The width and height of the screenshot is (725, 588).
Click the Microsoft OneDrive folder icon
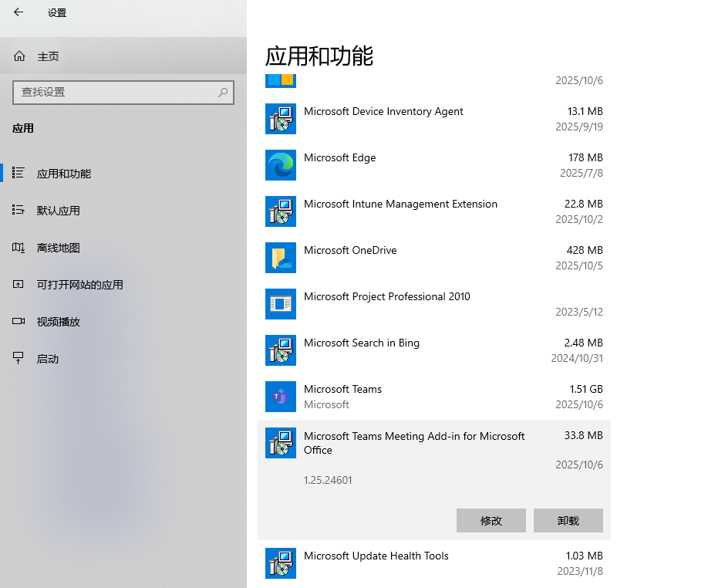(x=281, y=258)
